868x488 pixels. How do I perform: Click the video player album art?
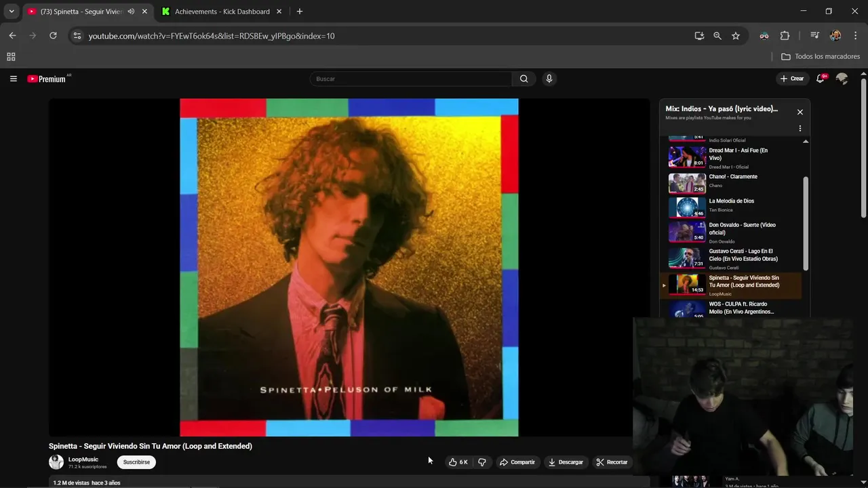349,268
